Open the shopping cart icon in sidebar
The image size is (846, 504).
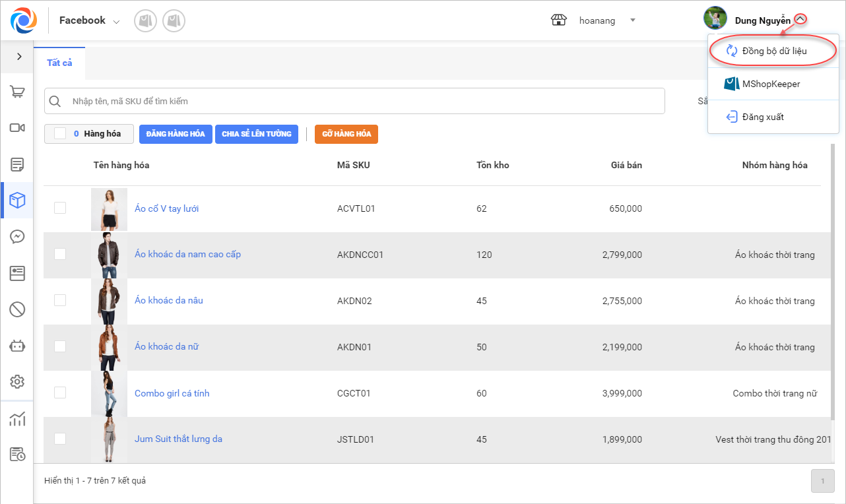pos(17,92)
